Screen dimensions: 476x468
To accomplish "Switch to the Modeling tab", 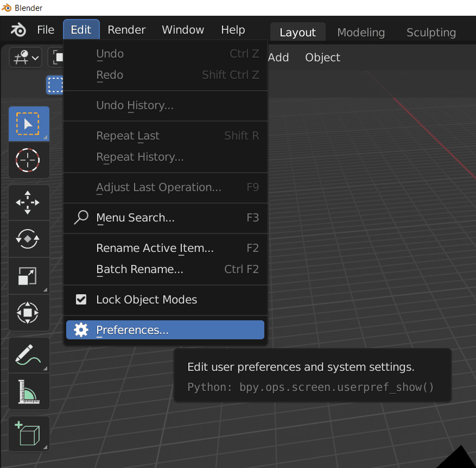I will pyautogui.click(x=360, y=33).
